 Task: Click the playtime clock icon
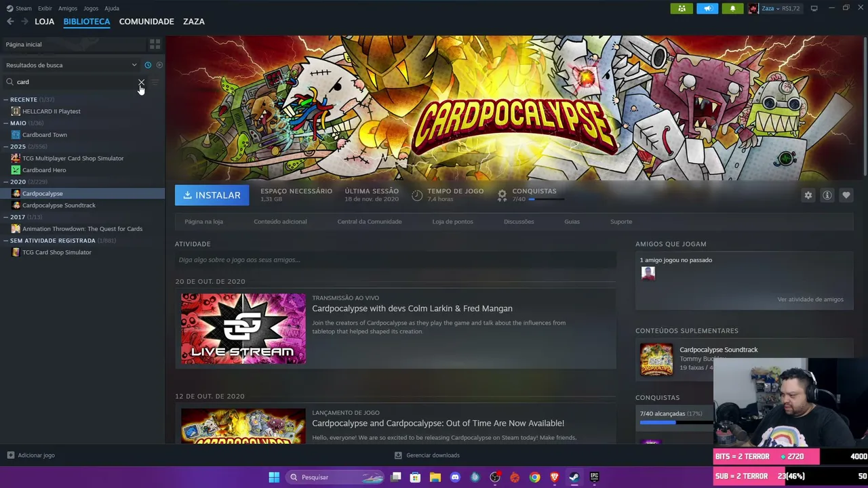(x=417, y=195)
